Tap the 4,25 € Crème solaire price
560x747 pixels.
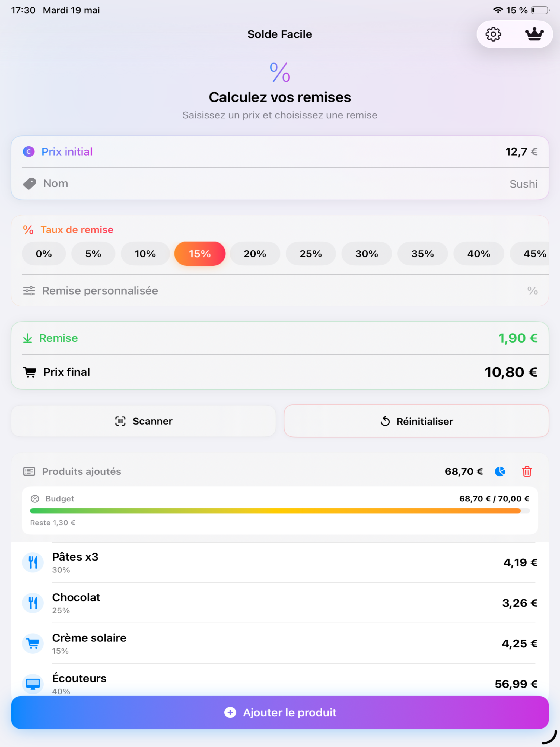tap(520, 644)
